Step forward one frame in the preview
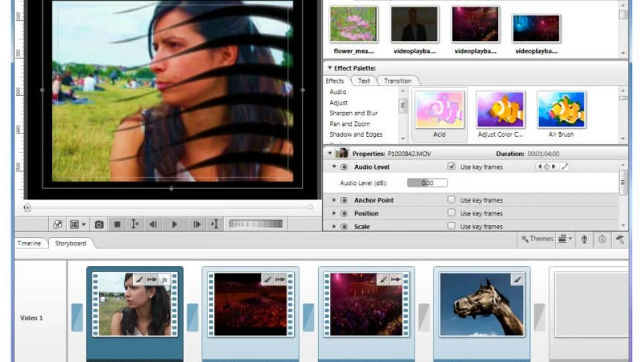The height and width of the screenshot is (362, 644). (197, 225)
